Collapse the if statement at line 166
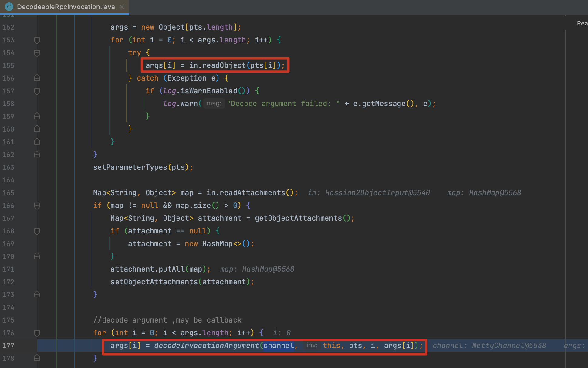This screenshot has width=588, height=368. 37,206
